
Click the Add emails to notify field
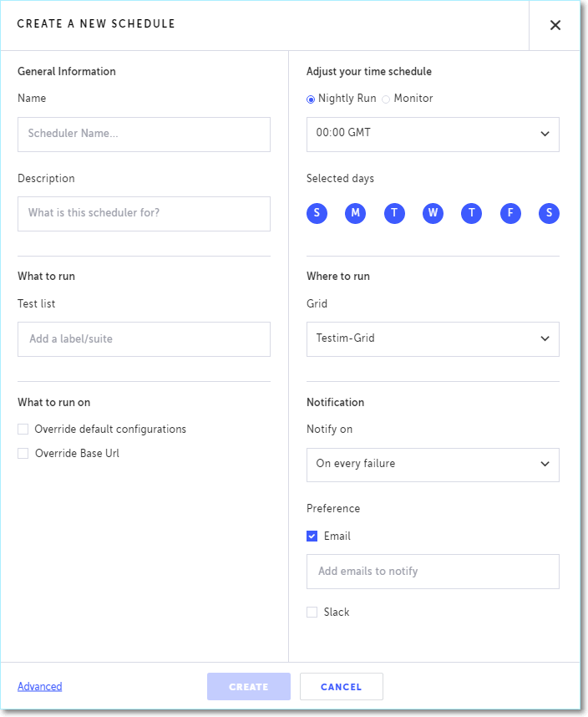click(x=433, y=572)
